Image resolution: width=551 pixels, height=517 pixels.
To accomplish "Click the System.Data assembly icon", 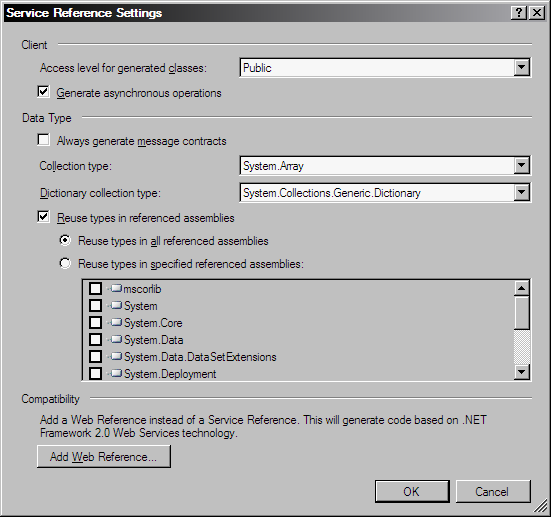I will click(116, 340).
